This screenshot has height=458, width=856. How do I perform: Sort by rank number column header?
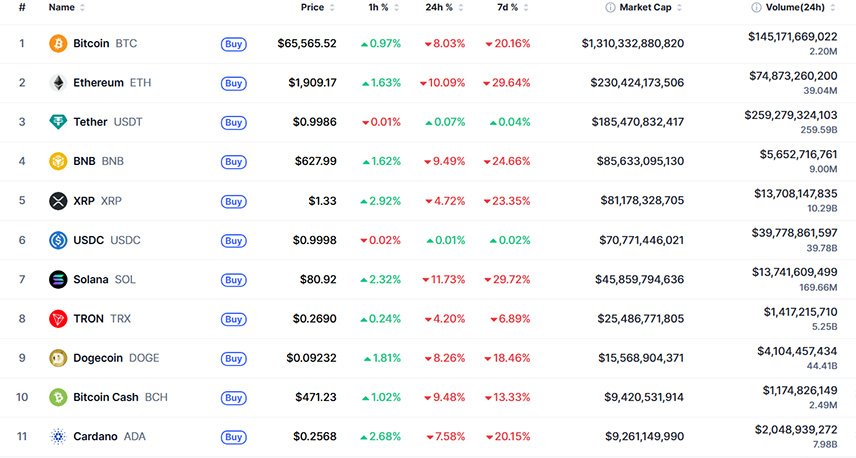22,8
